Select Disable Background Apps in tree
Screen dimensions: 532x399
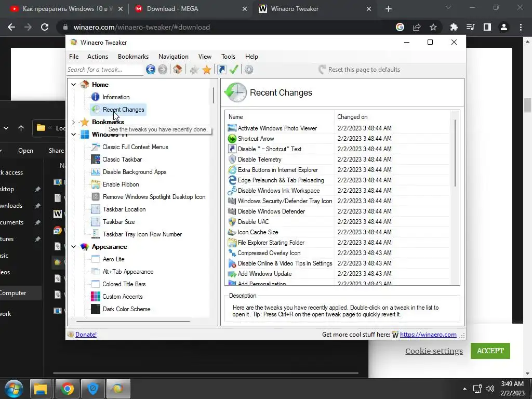pos(135,172)
